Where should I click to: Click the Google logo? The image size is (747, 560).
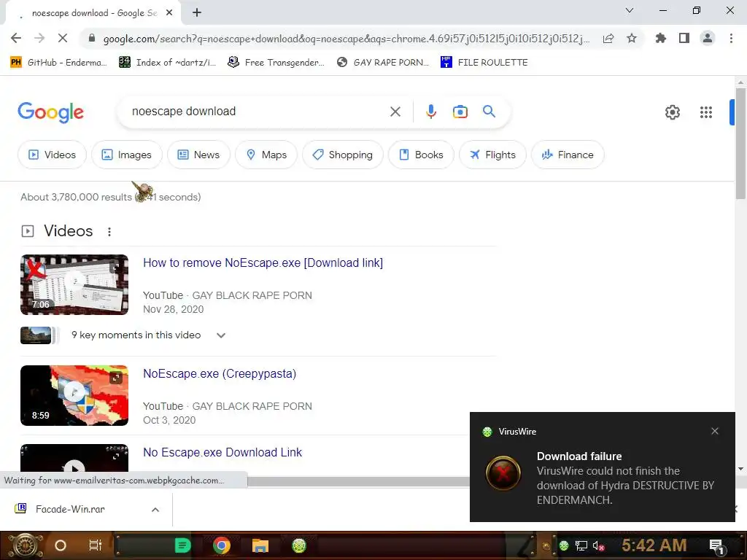pyautogui.click(x=50, y=112)
